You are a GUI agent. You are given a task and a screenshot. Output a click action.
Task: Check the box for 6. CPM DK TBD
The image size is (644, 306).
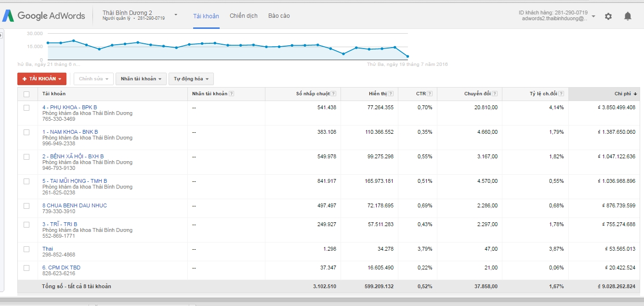pyautogui.click(x=26, y=268)
